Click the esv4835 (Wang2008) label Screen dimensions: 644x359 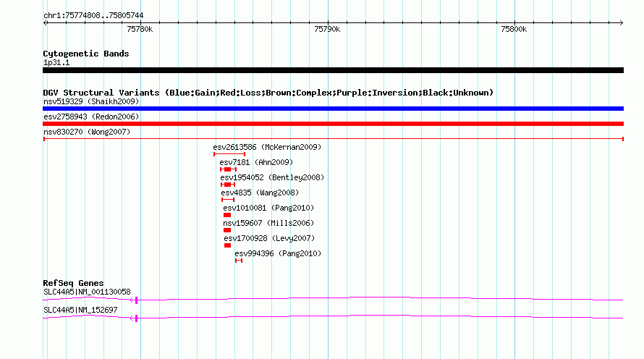point(260,193)
